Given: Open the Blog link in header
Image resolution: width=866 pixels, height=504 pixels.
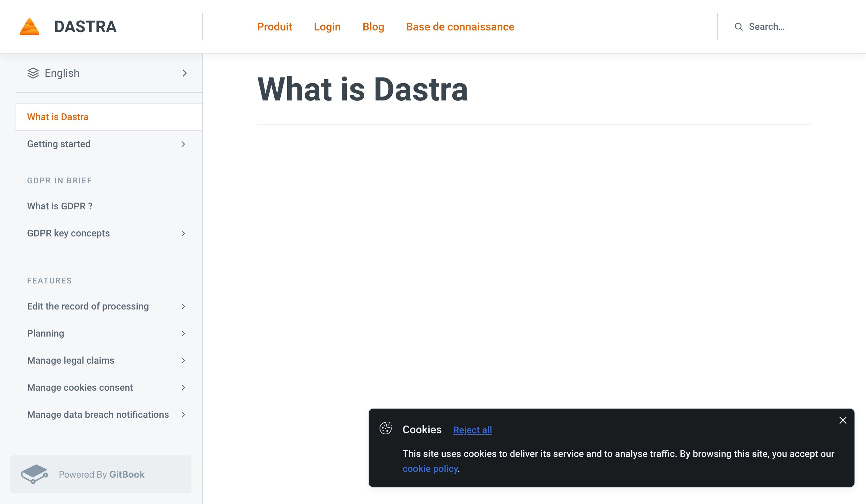Looking at the screenshot, I should tap(373, 27).
